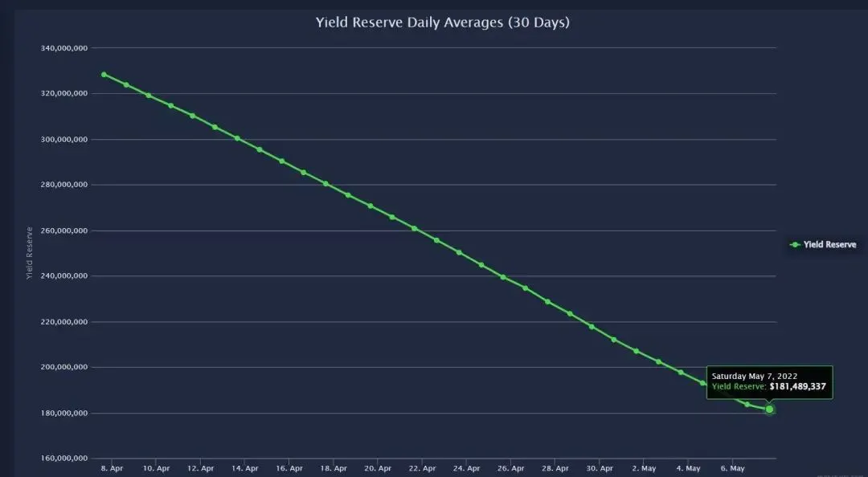Select the first data point near 8. Apr
This screenshot has width=868, height=477.
point(104,74)
